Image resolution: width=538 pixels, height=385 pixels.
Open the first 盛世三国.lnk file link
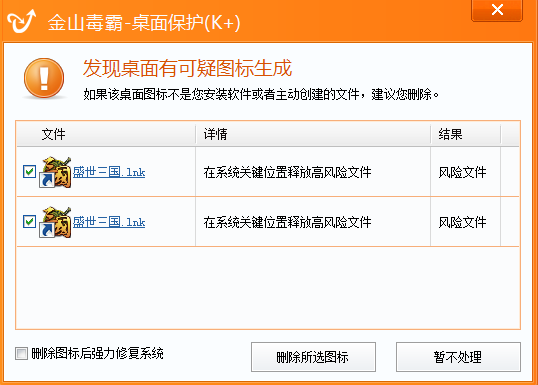pyautogui.click(x=109, y=172)
